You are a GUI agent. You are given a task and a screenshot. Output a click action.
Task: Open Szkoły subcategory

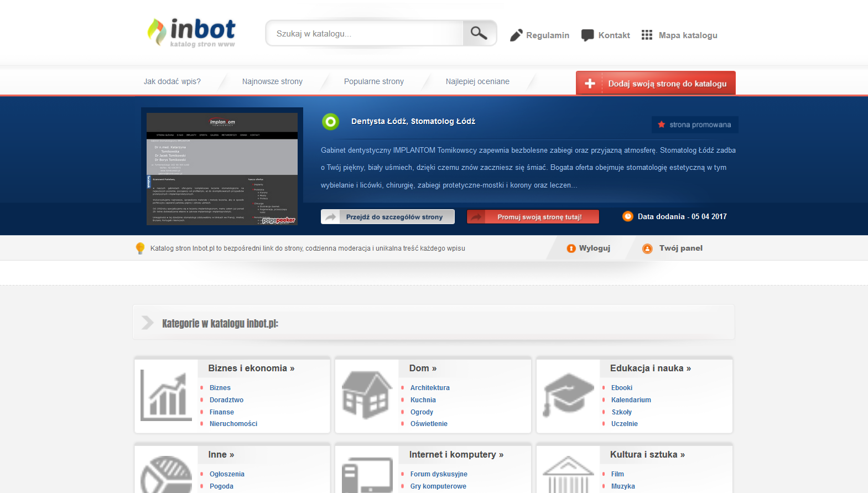point(622,412)
